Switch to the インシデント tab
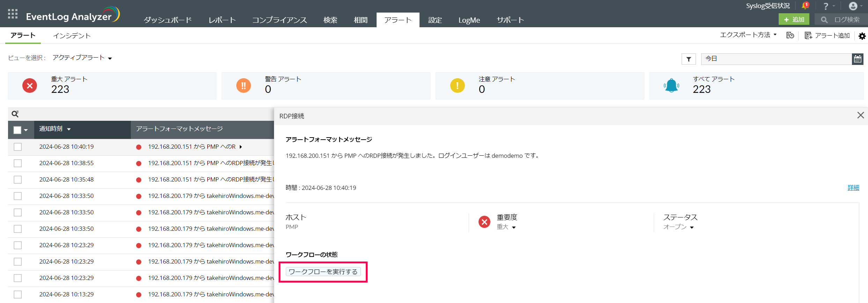Screen dimensions: 868x303 point(72,36)
